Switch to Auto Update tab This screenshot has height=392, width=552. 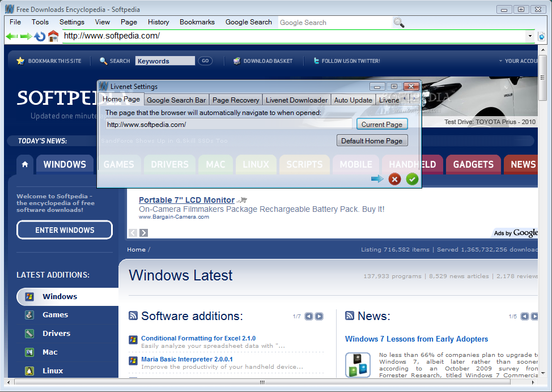coord(353,100)
